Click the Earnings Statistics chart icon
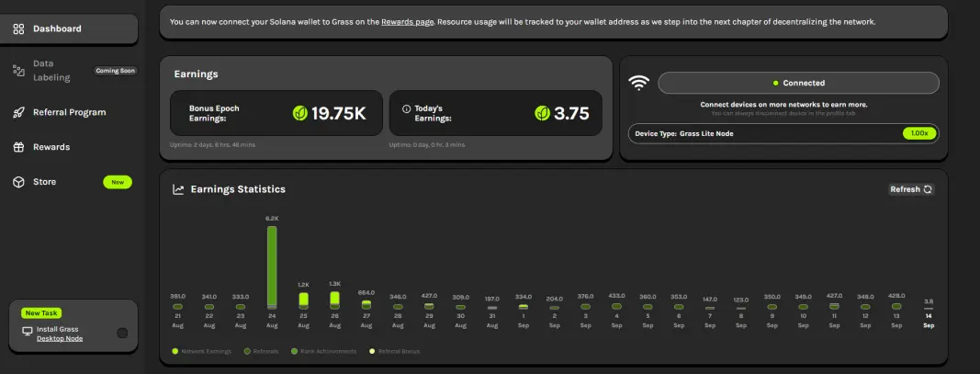Screen dimensions: 980x374 (178, 189)
